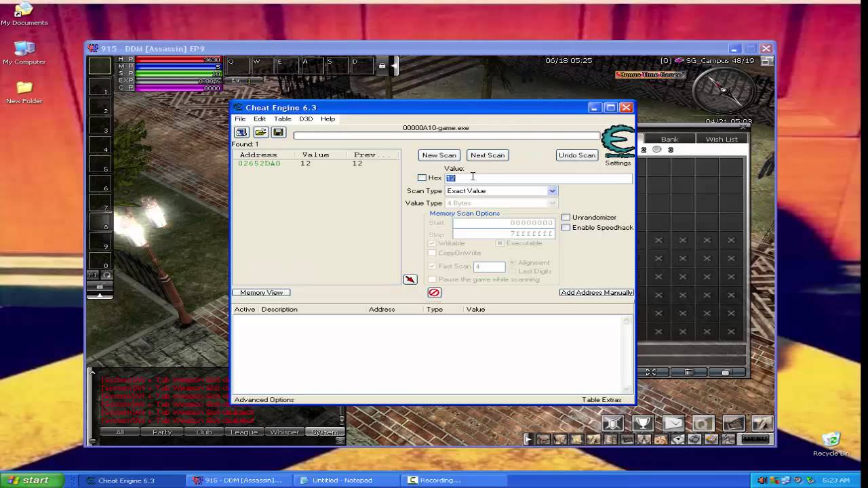Select My Computer desktop icon
This screenshot has height=488, width=868.
pos(24,53)
